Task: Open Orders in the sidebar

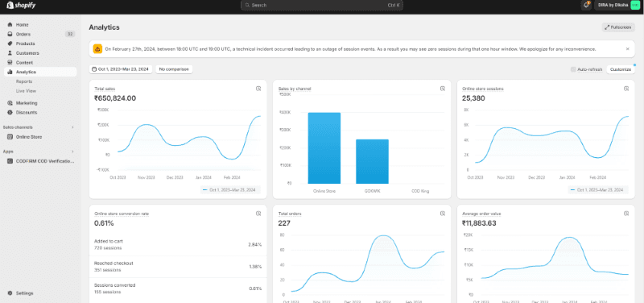Action: click(23, 34)
